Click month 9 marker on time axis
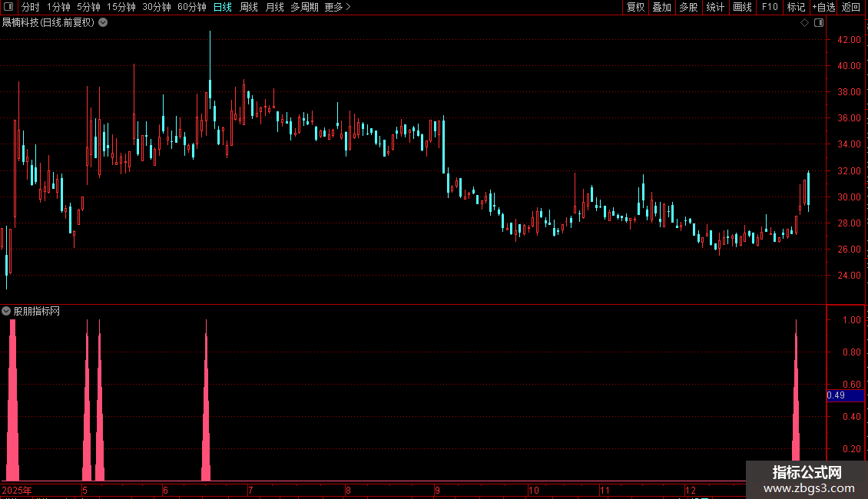Image resolution: width=868 pixels, height=499 pixels. (437, 490)
